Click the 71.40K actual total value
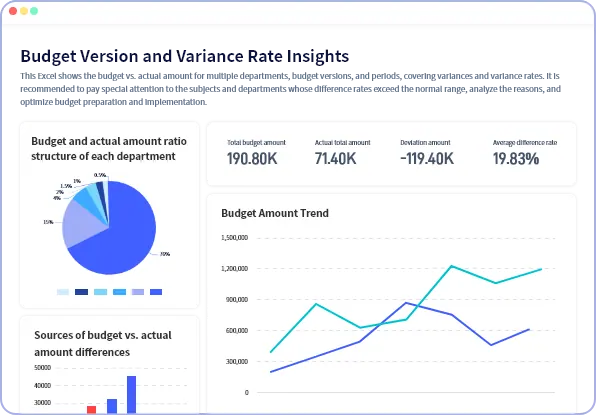 [x=335, y=158]
